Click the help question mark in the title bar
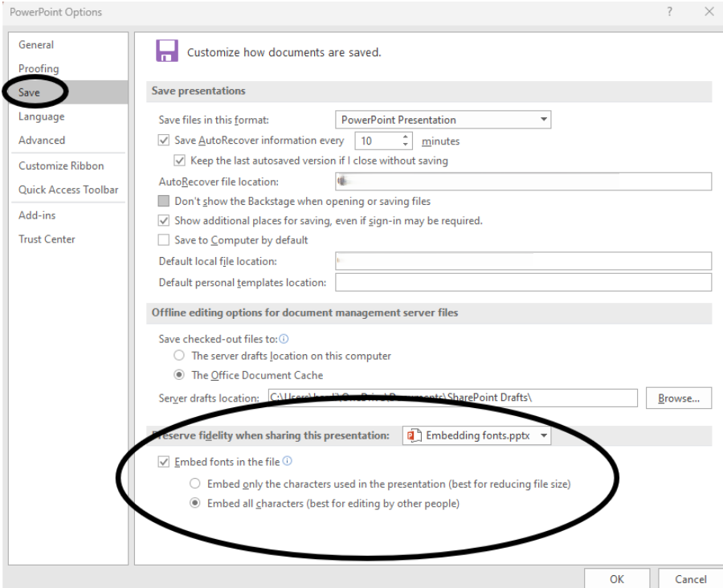Image resolution: width=723 pixels, height=588 pixels. (669, 11)
